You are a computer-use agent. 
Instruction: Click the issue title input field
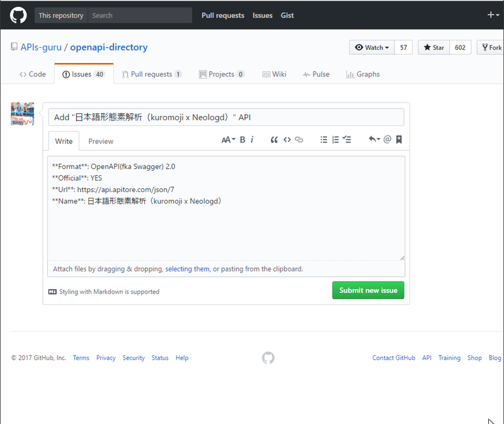(226, 117)
